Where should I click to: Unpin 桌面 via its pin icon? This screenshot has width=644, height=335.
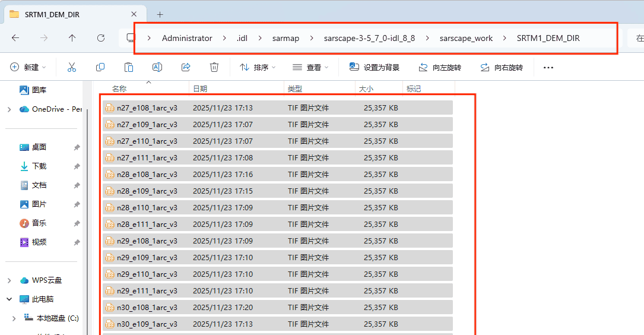[77, 147]
